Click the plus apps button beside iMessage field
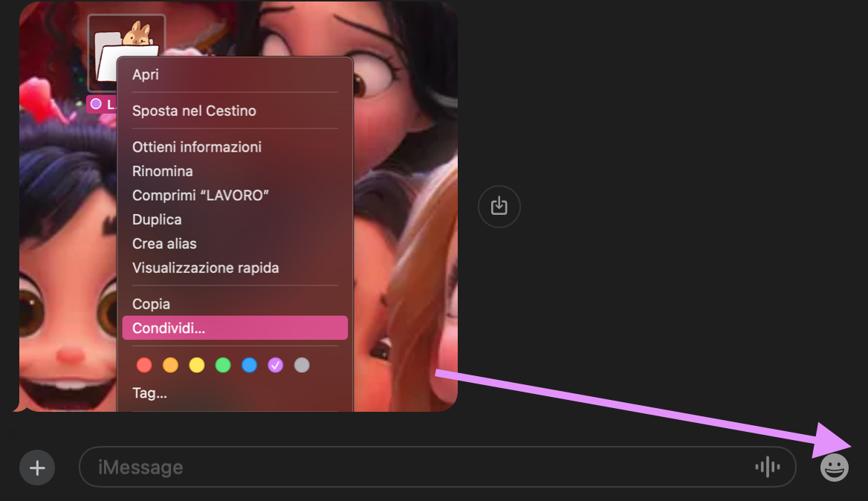The height and width of the screenshot is (501, 868). [37, 468]
